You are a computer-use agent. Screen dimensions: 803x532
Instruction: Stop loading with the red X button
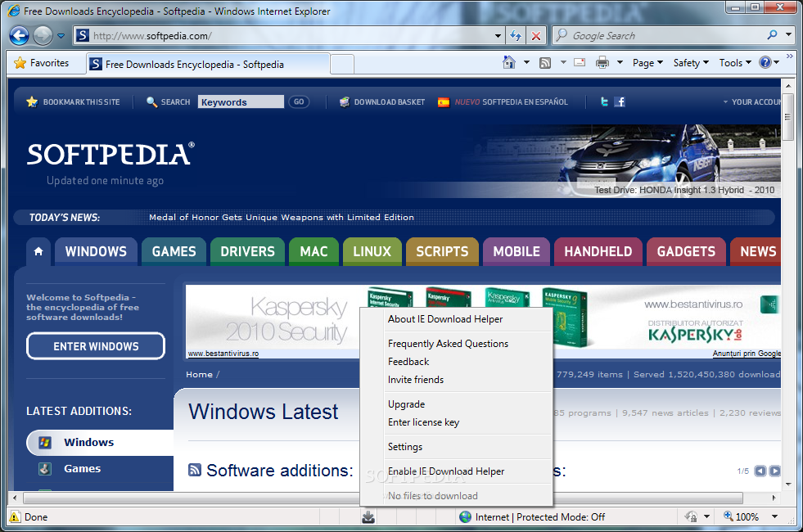[x=535, y=36]
